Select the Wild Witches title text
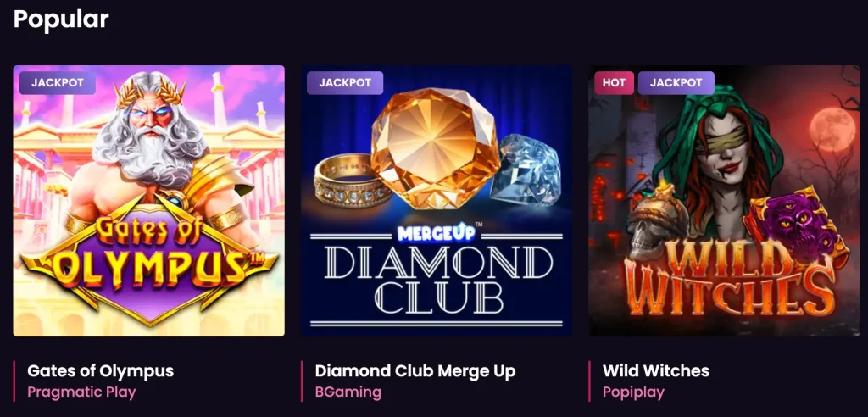868x417 pixels. (655, 370)
